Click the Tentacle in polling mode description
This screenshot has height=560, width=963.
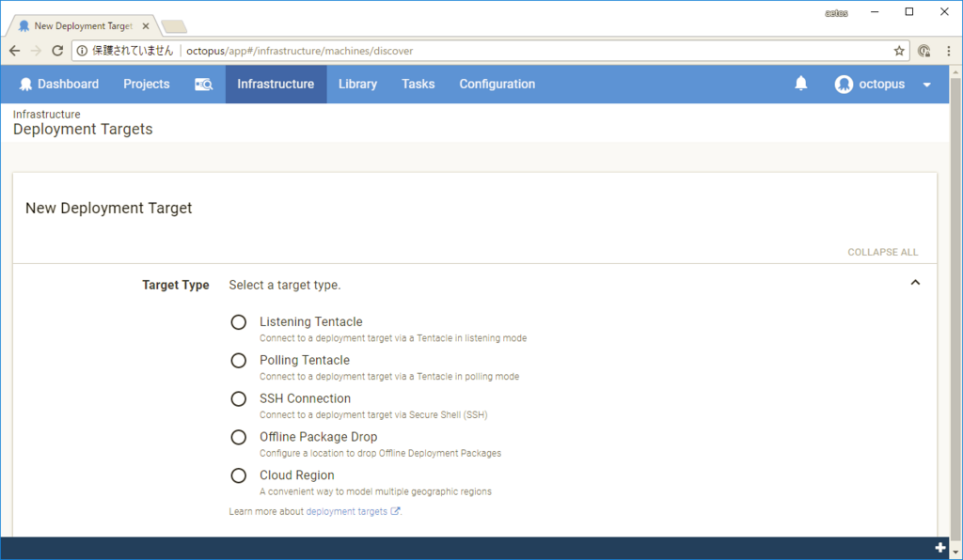(x=389, y=377)
